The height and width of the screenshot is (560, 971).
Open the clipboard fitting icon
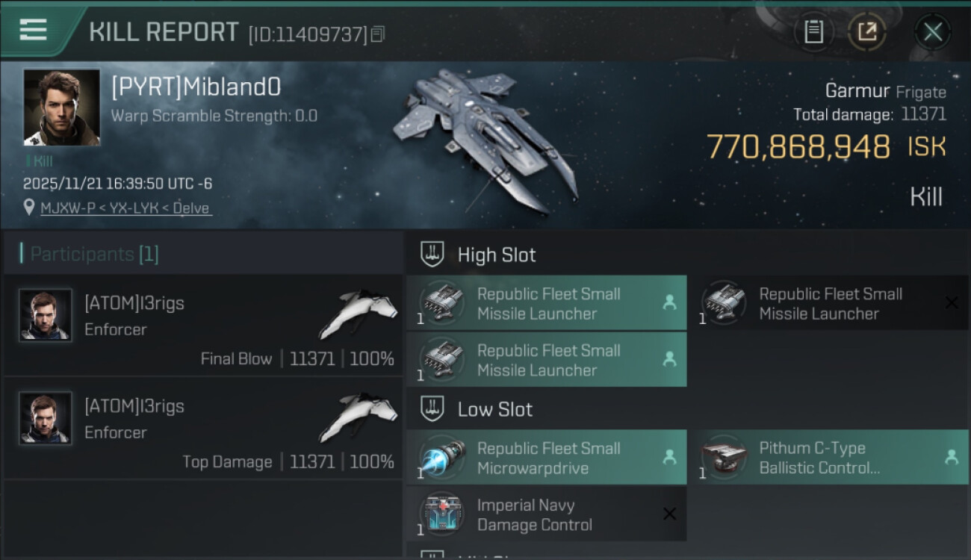tap(813, 32)
